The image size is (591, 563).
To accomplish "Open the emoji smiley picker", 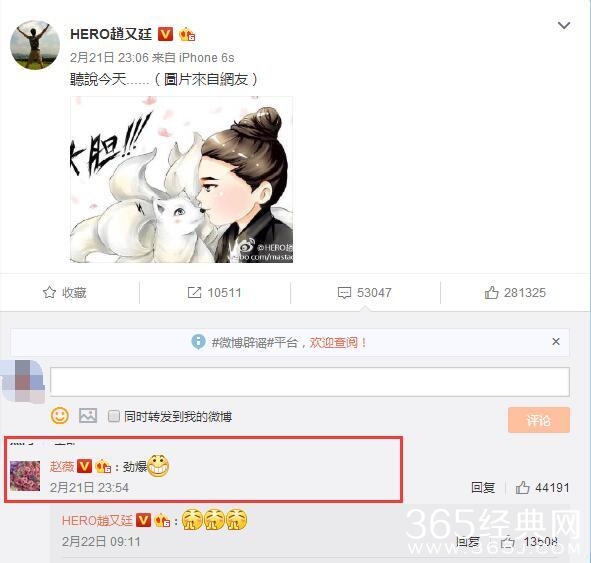I will click(60, 416).
